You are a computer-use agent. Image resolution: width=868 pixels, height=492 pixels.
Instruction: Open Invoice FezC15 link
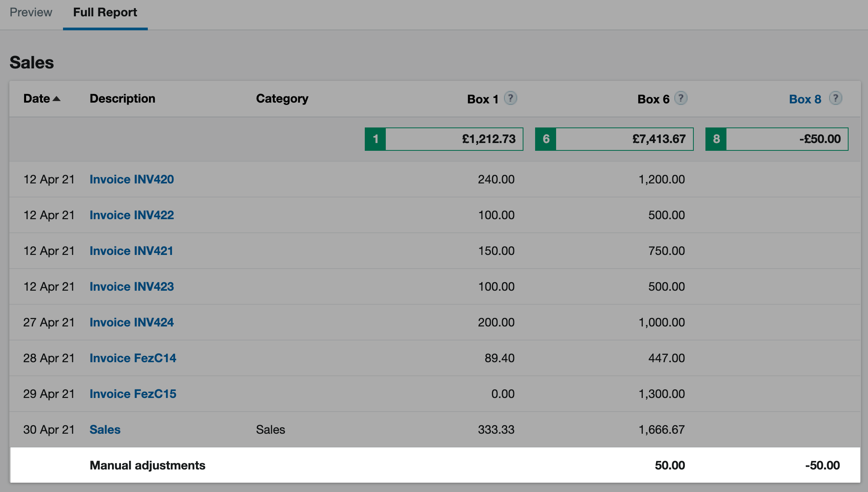pyautogui.click(x=133, y=394)
